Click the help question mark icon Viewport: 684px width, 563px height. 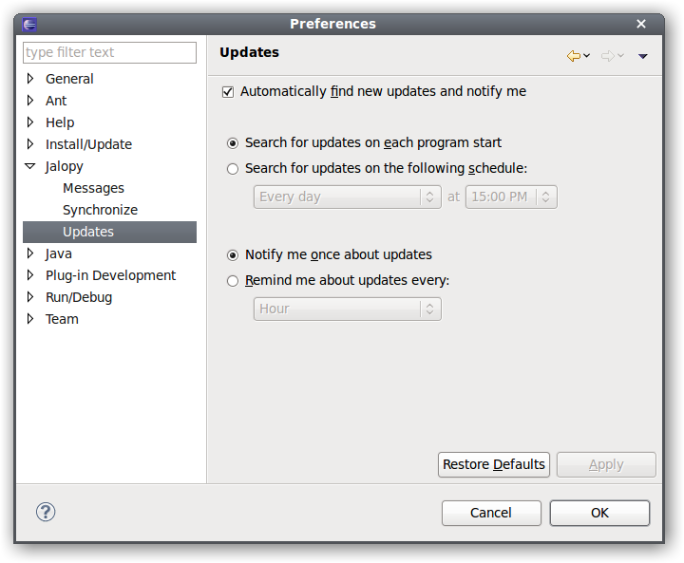click(45, 512)
